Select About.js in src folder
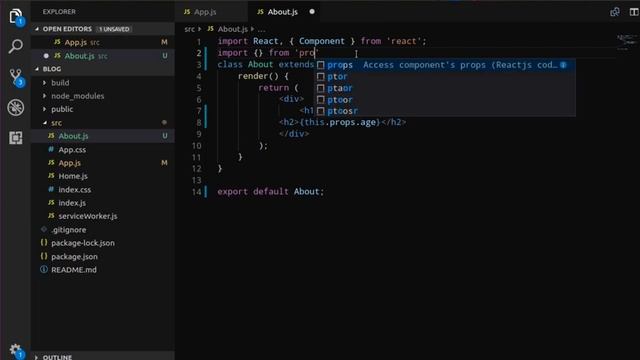The height and width of the screenshot is (360, 640). pyautogui.click(x=103, y=136)
